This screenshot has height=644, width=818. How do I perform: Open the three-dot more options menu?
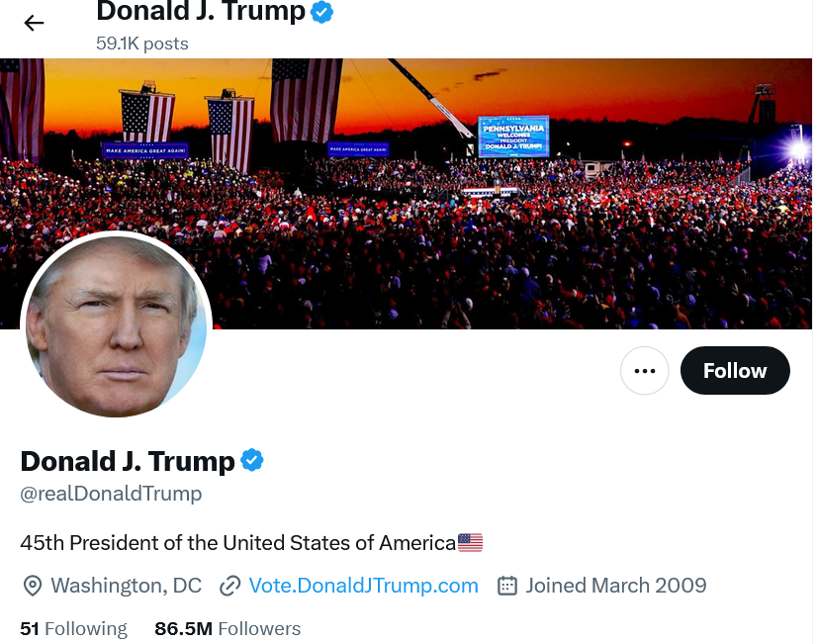tap(644, 371)
